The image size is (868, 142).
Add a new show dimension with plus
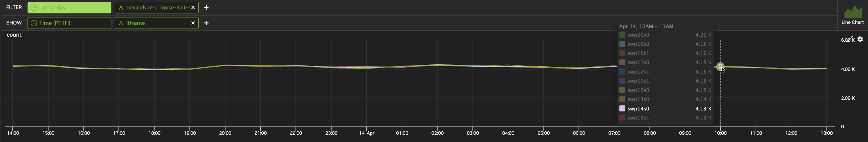(x=207, y=23)
